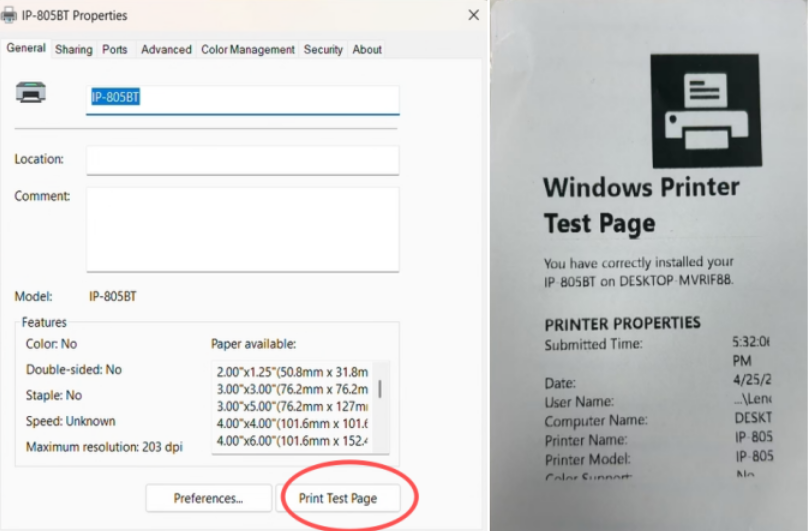Click inside the Comment text box
The image size is (809, 531).
click(x=242, y=230)
